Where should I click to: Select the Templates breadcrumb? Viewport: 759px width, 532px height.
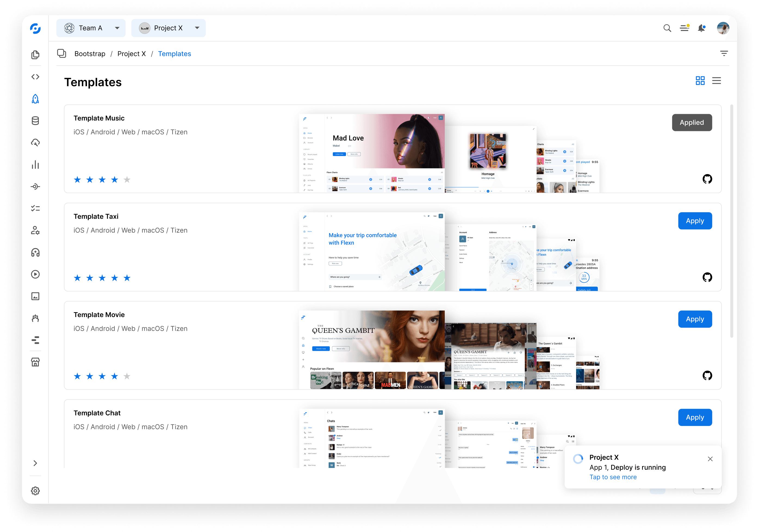[175, 54]
